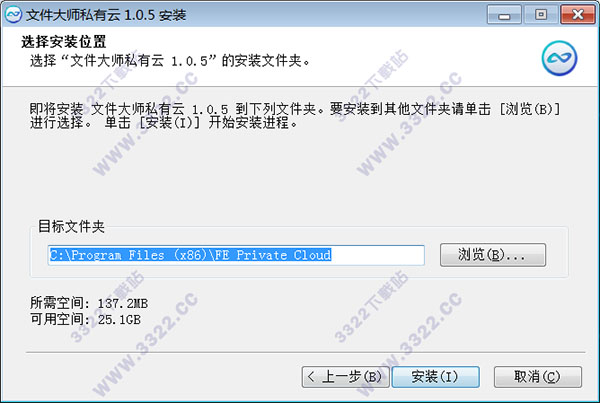Click the instruction line mentioning [浏览(B)]
The width and height of the screenshot is (600, 403).
coord(295,109)
